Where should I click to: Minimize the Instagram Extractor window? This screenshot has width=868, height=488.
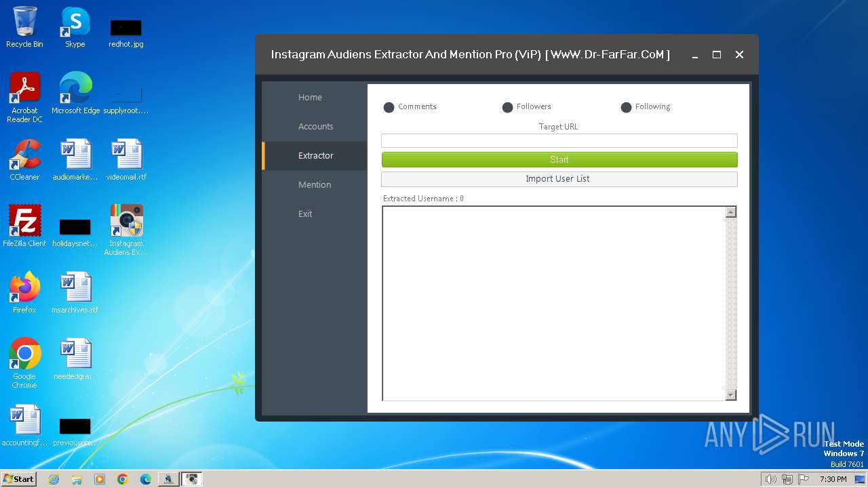point(695,55)
